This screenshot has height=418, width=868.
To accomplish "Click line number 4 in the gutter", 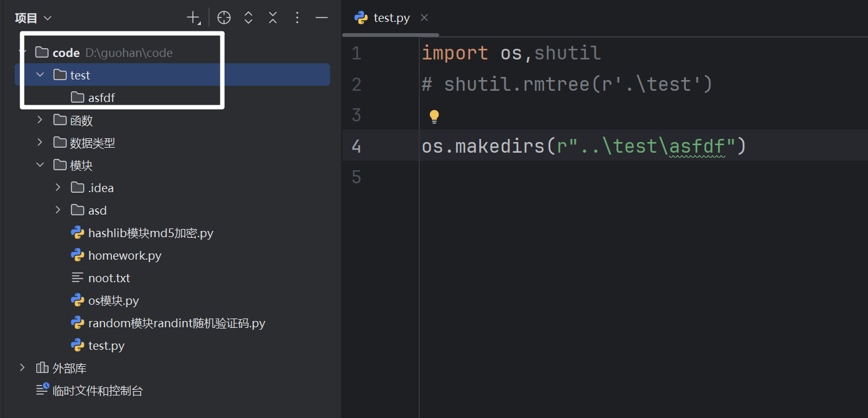I will point(356,146).
